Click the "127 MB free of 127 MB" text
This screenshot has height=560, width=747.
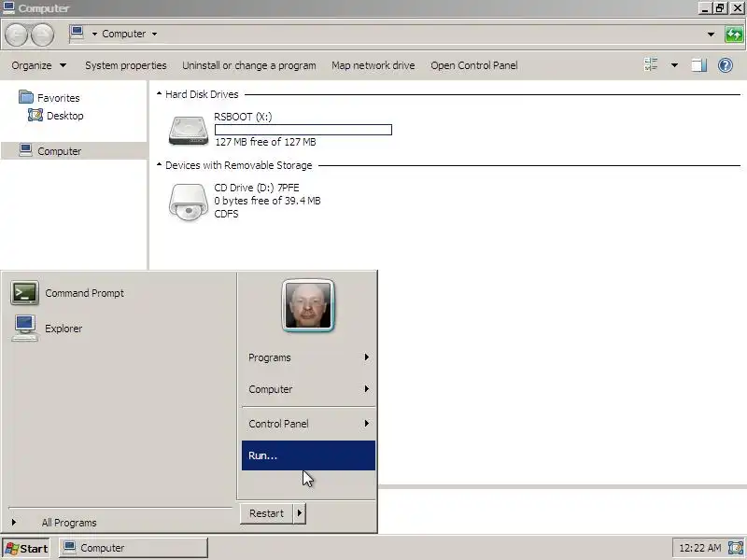(x=265, y=142)
